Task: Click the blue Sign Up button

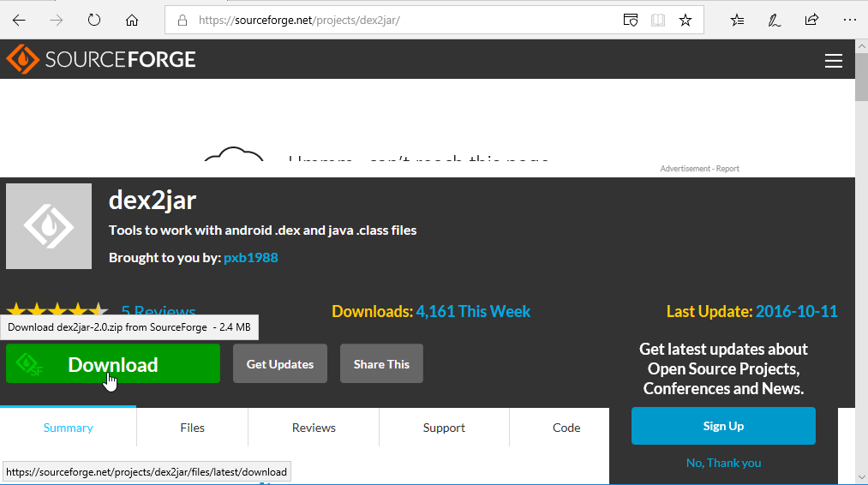Action: 723,426
